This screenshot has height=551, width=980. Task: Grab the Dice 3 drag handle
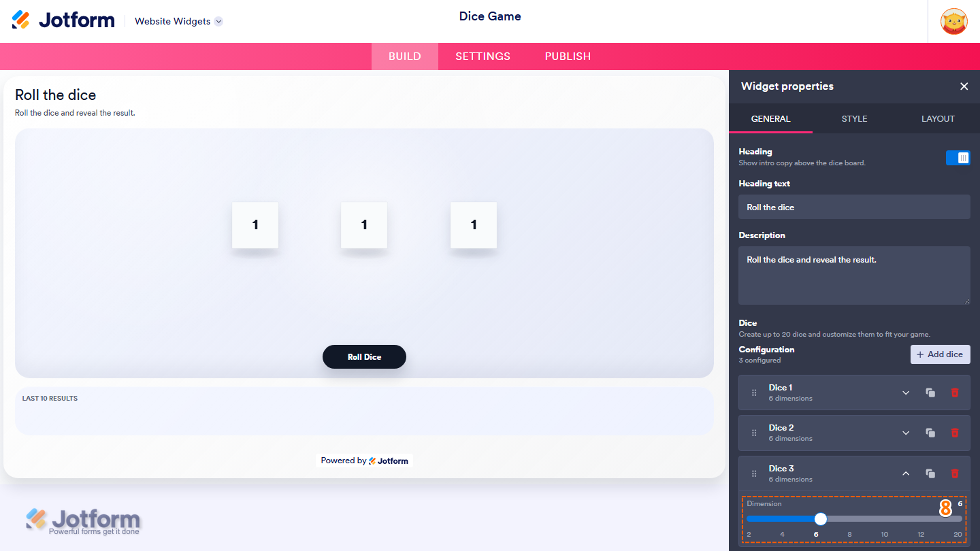point(754,473)
